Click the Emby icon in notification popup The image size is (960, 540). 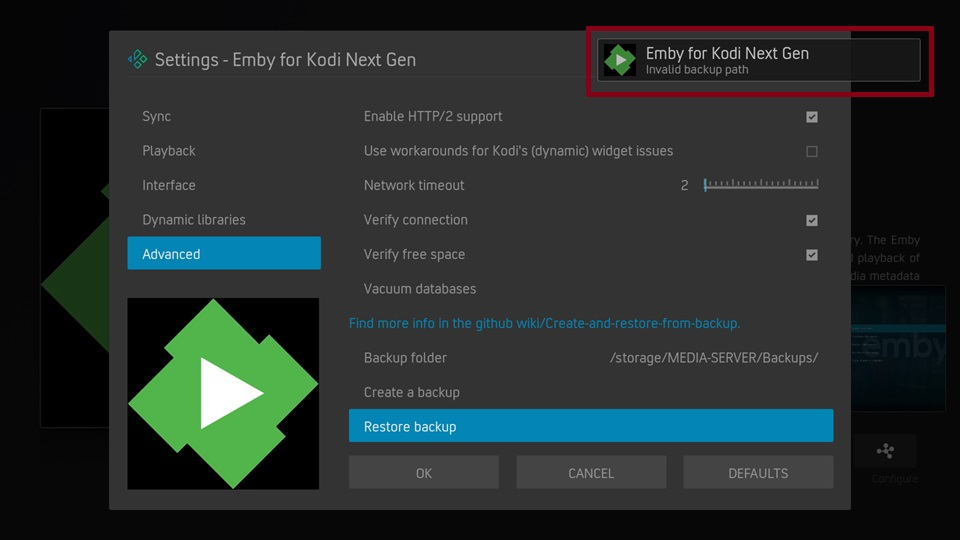click(x=621, y=60)
